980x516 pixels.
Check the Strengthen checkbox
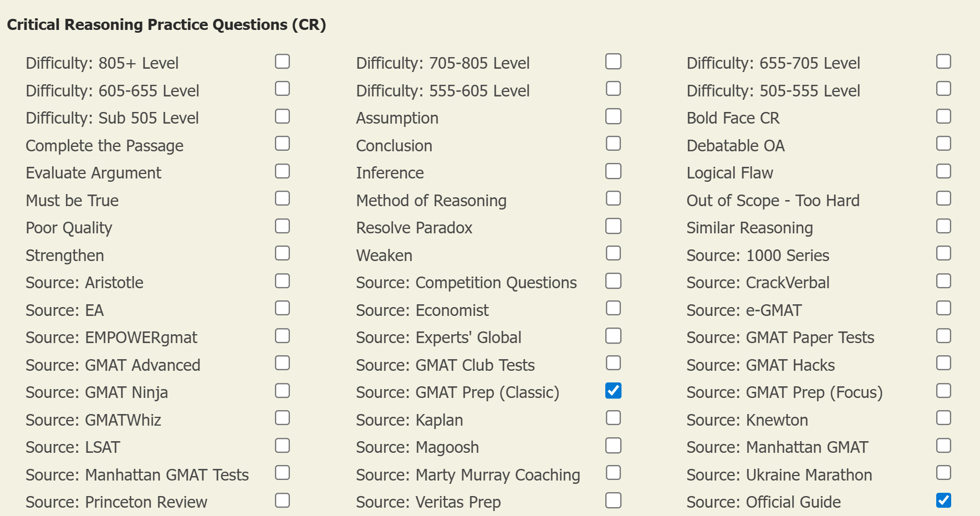pos(282,253)
